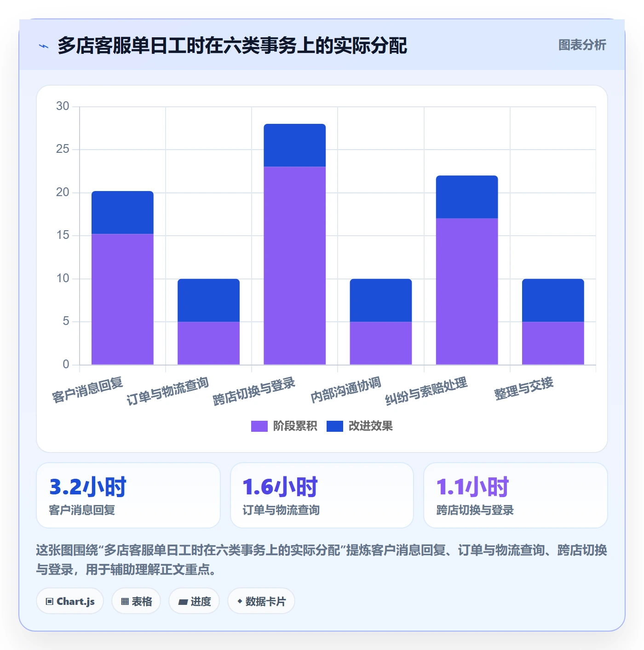The height and width of the screenshot is (650, 644).
Task: Click the 整理与交接 x-axis label
Action: [524, 389]
